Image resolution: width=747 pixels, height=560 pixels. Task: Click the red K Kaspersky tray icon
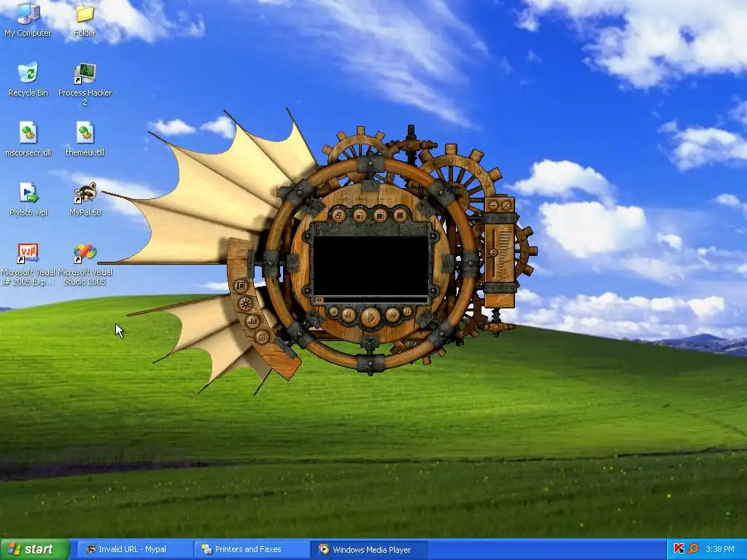click(x=679, y=549)
